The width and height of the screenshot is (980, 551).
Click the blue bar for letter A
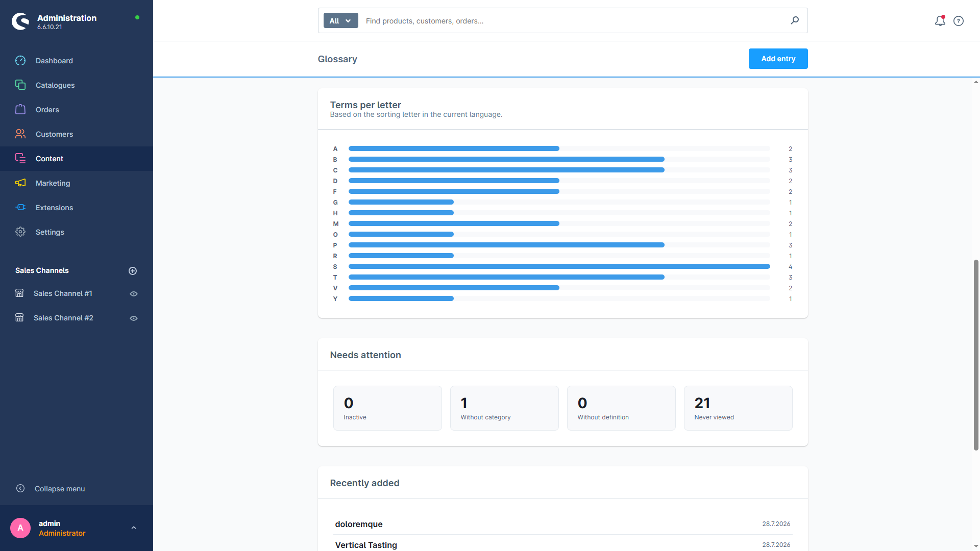[x=454, y=148]
